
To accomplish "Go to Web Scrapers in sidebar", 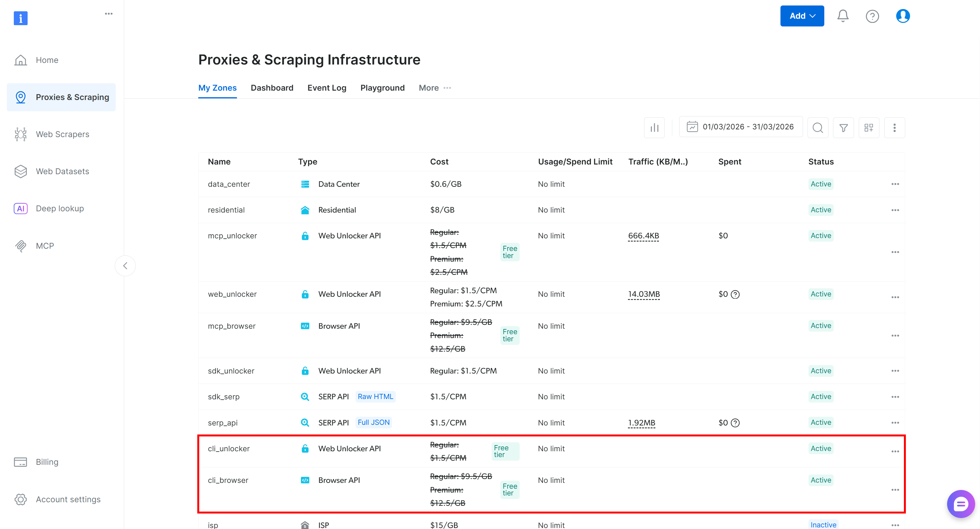I will pos(63,134).
